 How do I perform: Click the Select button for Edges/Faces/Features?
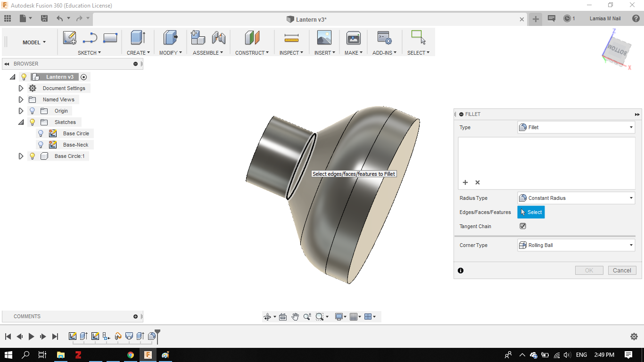pyautogui.click(x=531, y=212)
